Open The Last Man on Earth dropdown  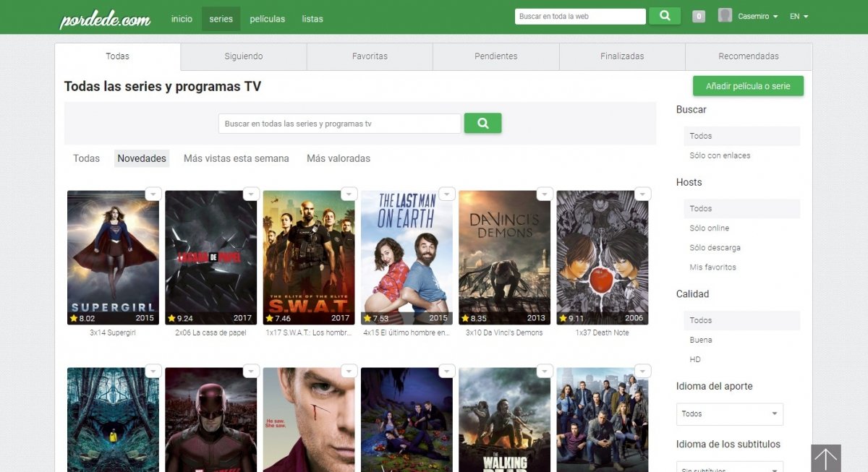(x=446, y=194)
